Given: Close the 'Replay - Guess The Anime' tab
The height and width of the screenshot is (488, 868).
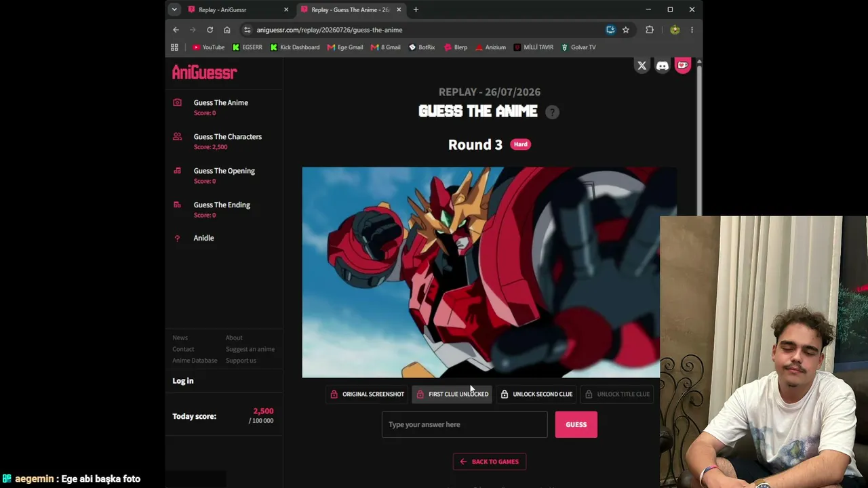Looking at the screenshot, I should click(x=399, y=9).
